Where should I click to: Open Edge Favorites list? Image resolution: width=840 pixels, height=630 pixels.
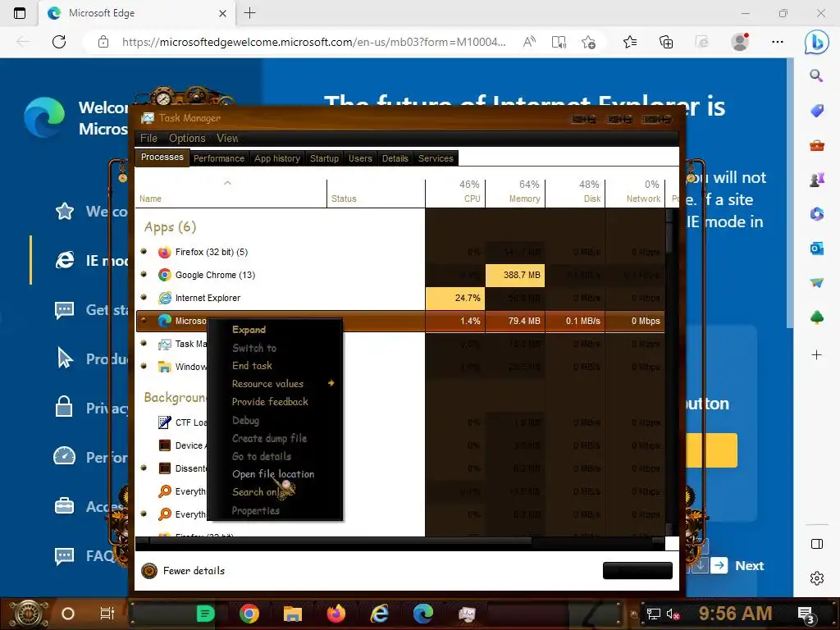(x=630, y=42)
